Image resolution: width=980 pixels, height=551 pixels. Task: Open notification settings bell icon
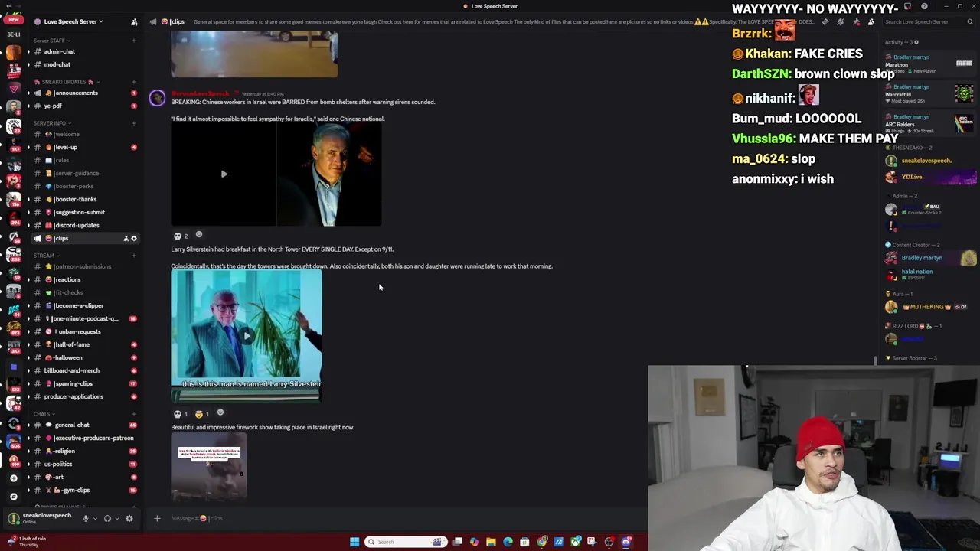tap(841, 21)
